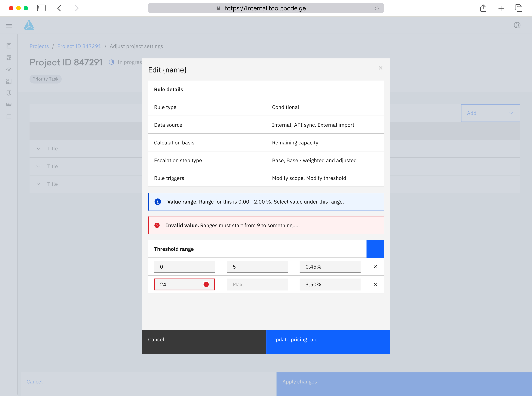This screenshot has height=396, width=532.
Task: Click the blue Threshold range add button
Action: click(375, 249)
